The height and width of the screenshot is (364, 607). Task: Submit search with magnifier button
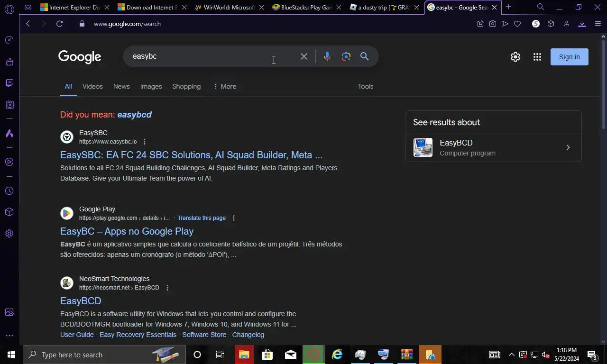[x=364, y=56]
